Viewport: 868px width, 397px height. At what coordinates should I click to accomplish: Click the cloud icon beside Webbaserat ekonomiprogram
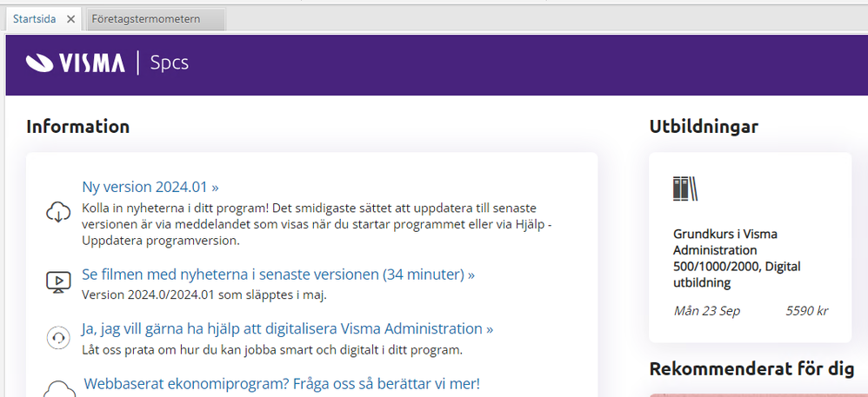(59, 388)
